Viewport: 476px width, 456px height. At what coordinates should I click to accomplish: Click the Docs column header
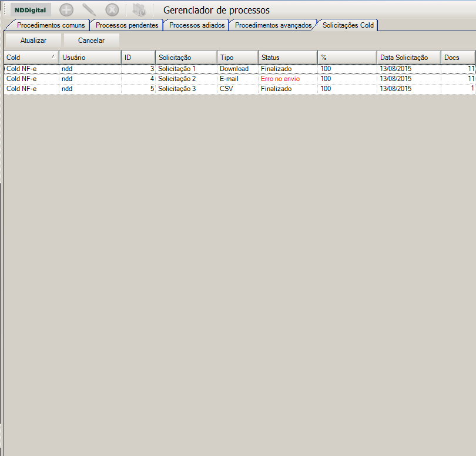point(458,58)
